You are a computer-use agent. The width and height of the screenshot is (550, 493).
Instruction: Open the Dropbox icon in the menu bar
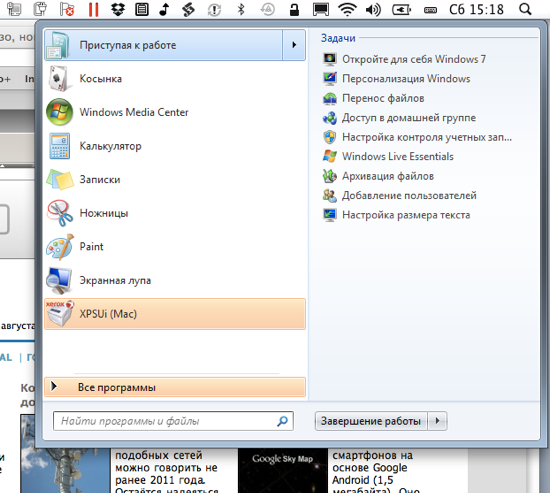pos(118,9)
